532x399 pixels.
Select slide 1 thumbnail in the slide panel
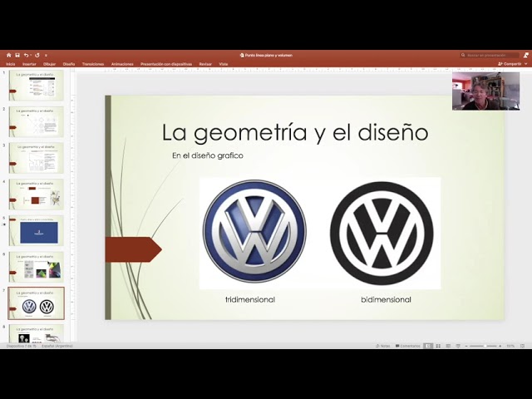[36, 85]
